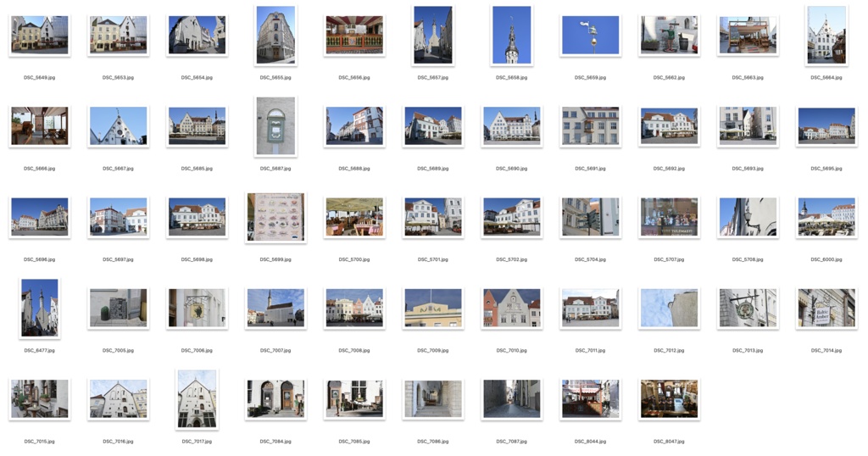
Task: Click the DSC_7015.jpg filename text
Action: click(39, 442)
